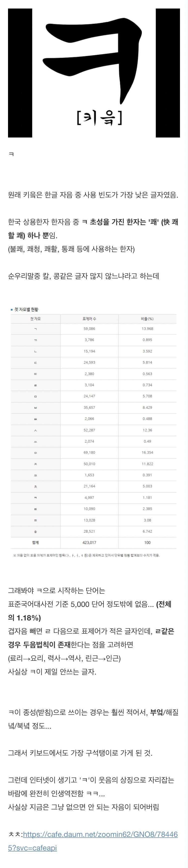Click the 16.354 percentage cell
The width and height of the screenshot is (188, 868).
click(x=147, y=453)
